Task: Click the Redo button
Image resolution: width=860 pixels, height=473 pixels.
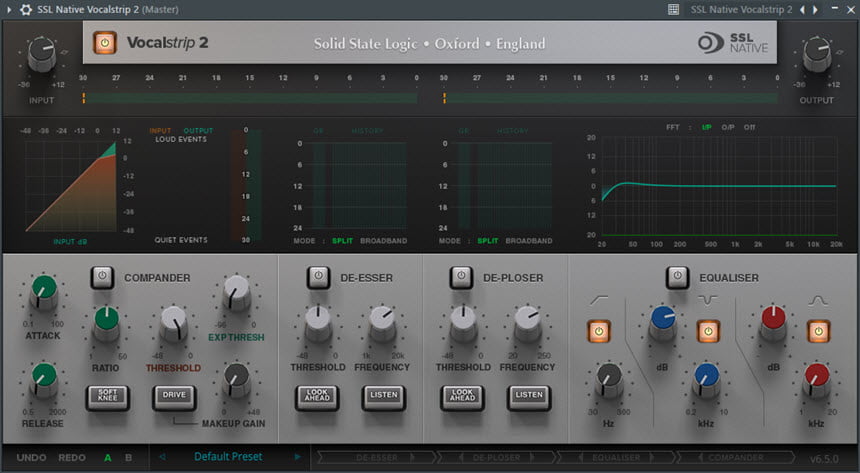Action: coord(72,458)
